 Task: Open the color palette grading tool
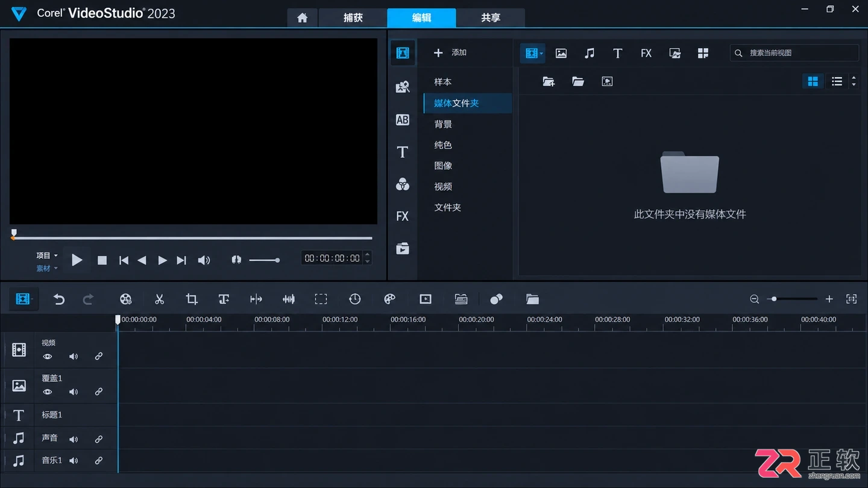click(389, 299)
